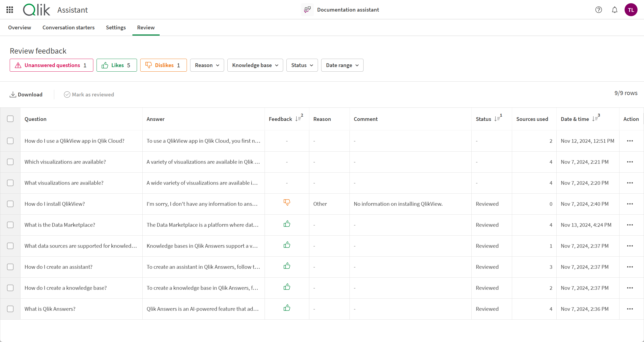Open the Status dropdown filter

click(x=301, y=65)
